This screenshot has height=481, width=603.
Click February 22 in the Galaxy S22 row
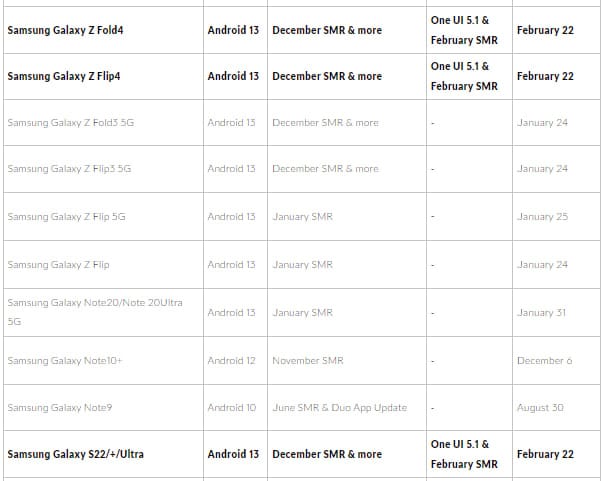click(545, 454)
